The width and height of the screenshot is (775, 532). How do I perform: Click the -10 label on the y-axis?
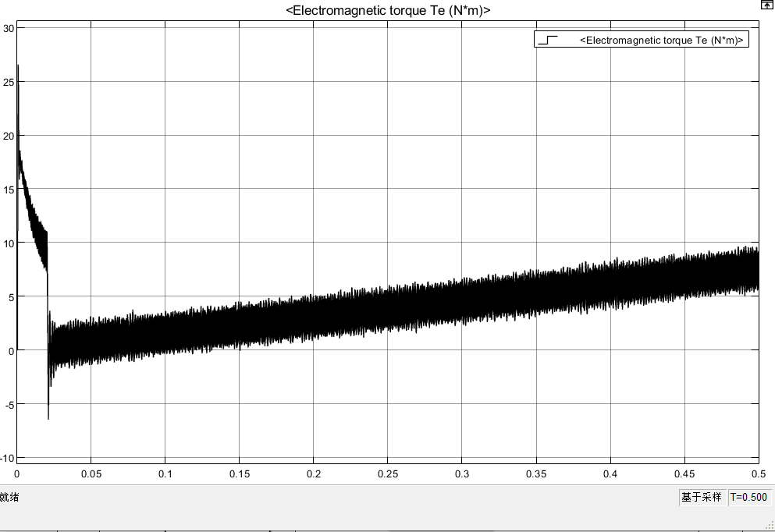click(x=7, y=457)
